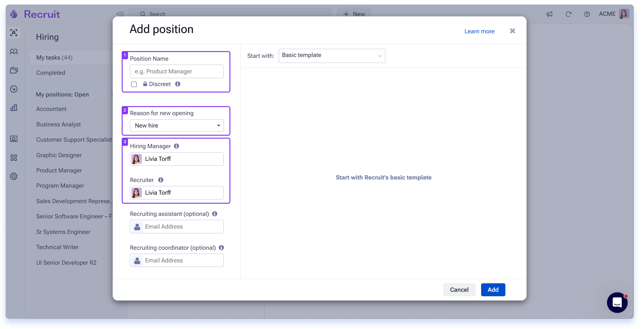Select Customer Support Specialist position

point(74,140)
